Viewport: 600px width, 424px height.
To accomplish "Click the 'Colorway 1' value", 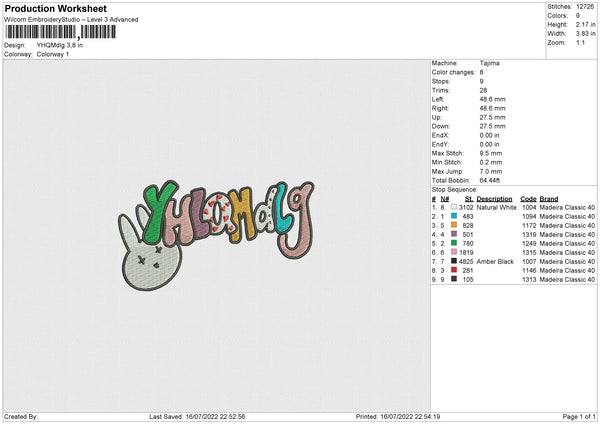I will coord(53,54).
